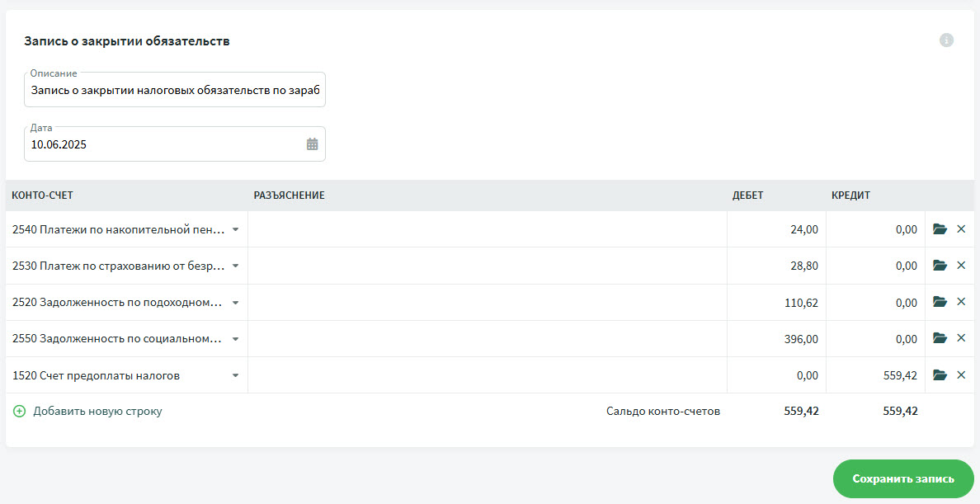Click the КРЕДИТ column header

(x=850, y=195)
